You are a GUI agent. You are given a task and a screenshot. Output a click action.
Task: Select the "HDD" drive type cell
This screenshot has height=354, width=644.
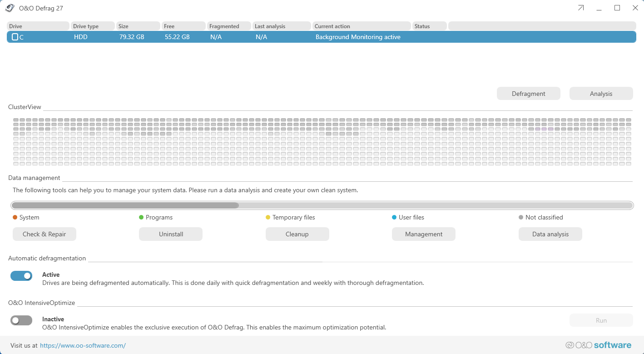click(x=81, y=37)
